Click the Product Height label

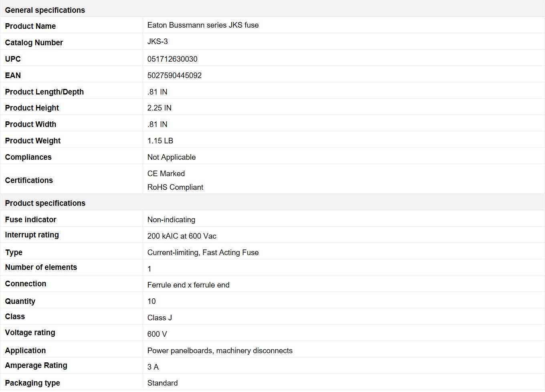pos(32,108)
